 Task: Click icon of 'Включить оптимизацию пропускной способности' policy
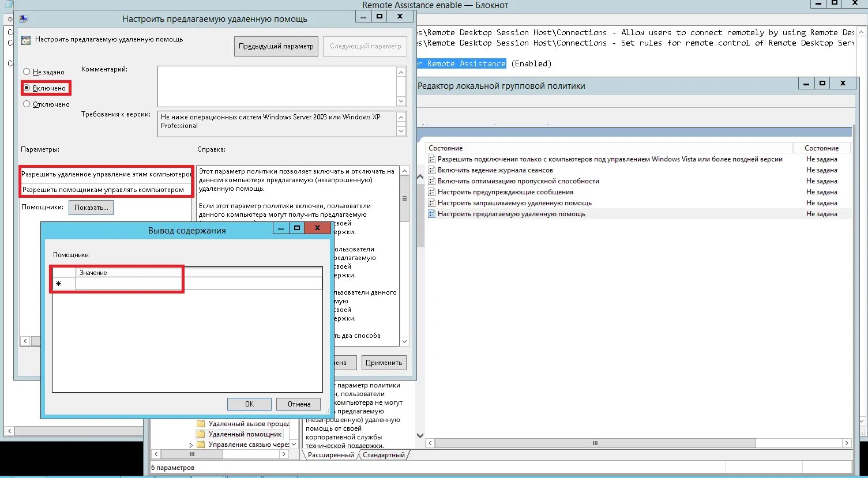point(431,181)
